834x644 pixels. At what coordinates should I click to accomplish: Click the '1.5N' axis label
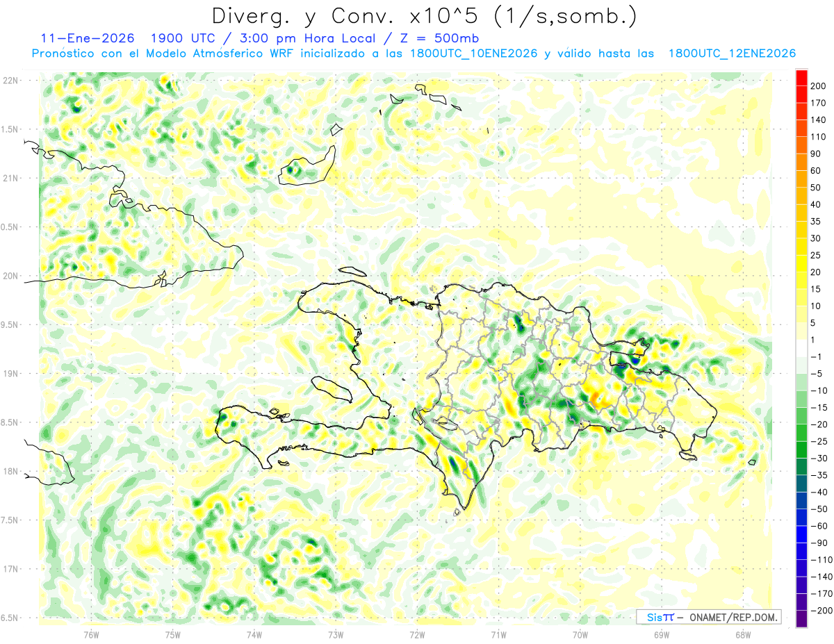[10, 129]
